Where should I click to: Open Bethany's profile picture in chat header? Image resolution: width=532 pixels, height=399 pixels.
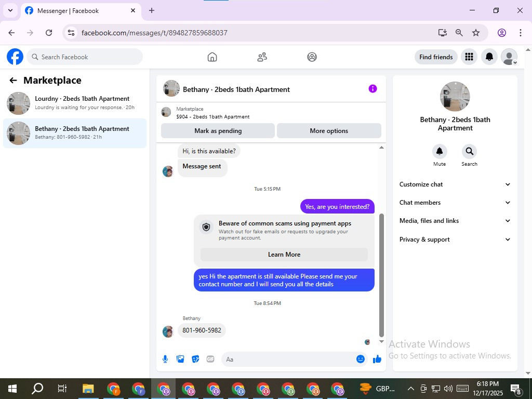171,88
